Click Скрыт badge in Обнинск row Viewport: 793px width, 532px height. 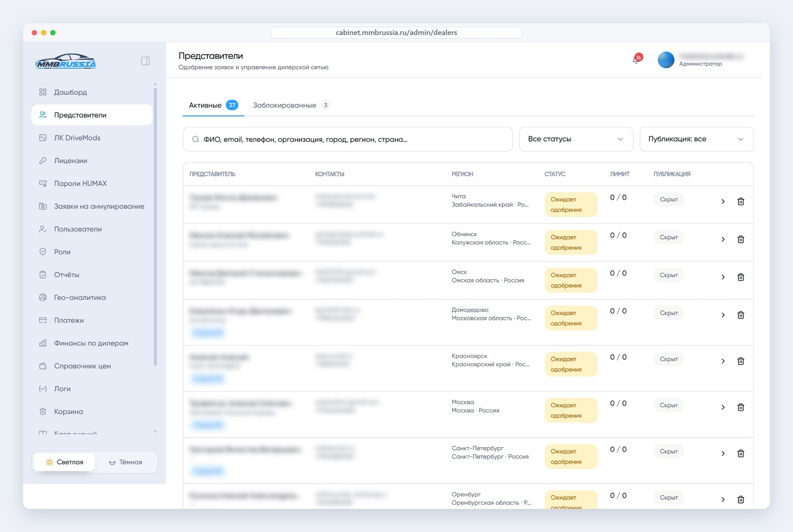pyautogui.click(x=669, y=237)
